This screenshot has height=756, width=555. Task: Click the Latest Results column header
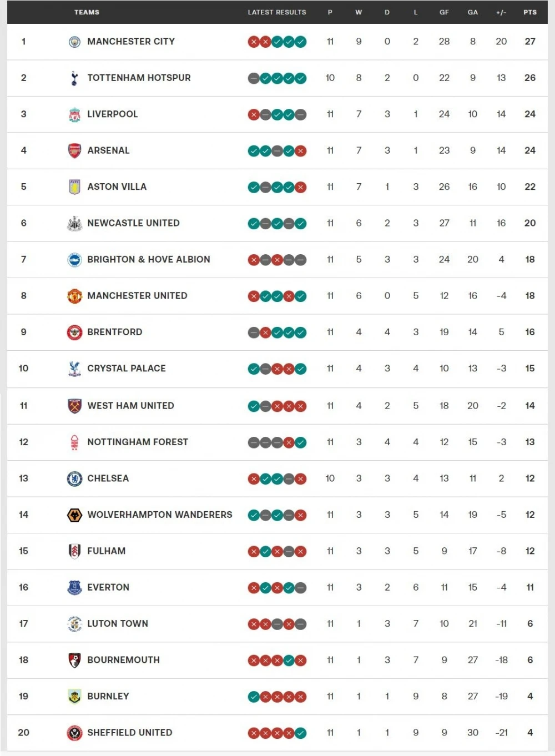(277, 12)
